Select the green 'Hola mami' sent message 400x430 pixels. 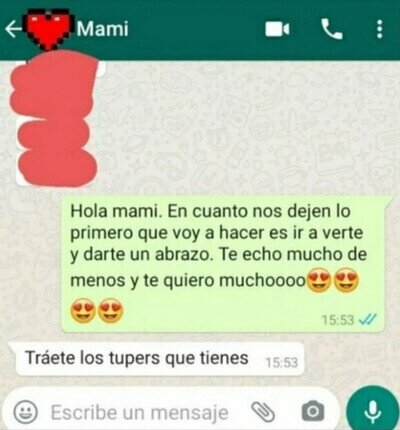[x=224, y=265]
